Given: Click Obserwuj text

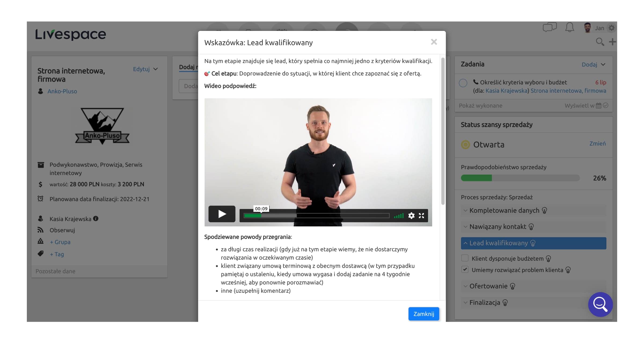Looking at the screenshot, I should 62,230.
